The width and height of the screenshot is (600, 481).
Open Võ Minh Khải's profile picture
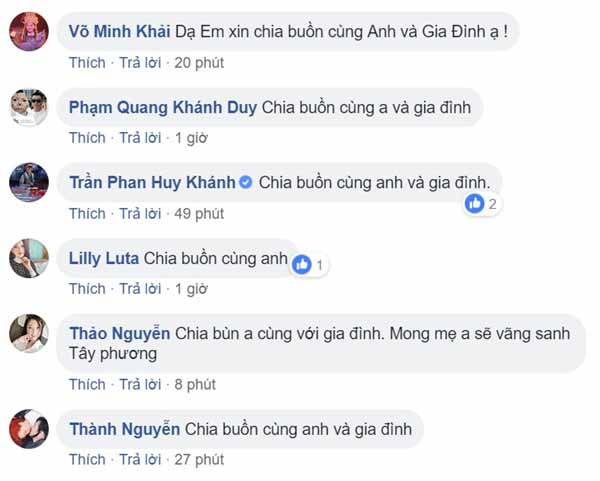[29, 31]
